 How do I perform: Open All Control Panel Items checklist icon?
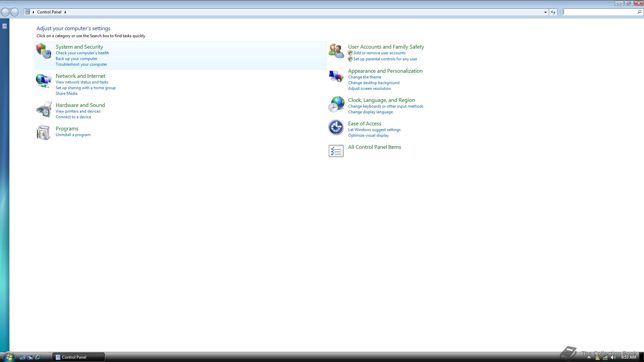tap(336, 151)
